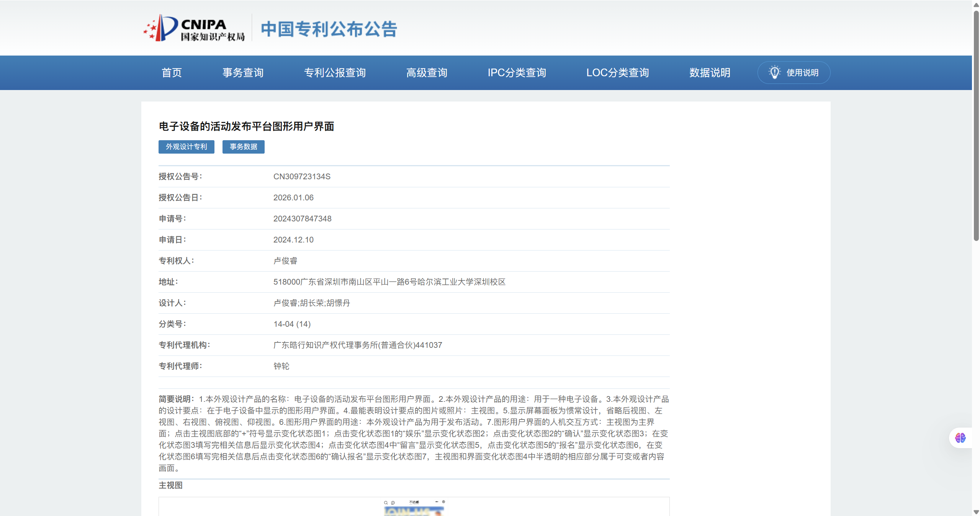
Task: Click the 授权公告号 label
Action: (180, 177)
